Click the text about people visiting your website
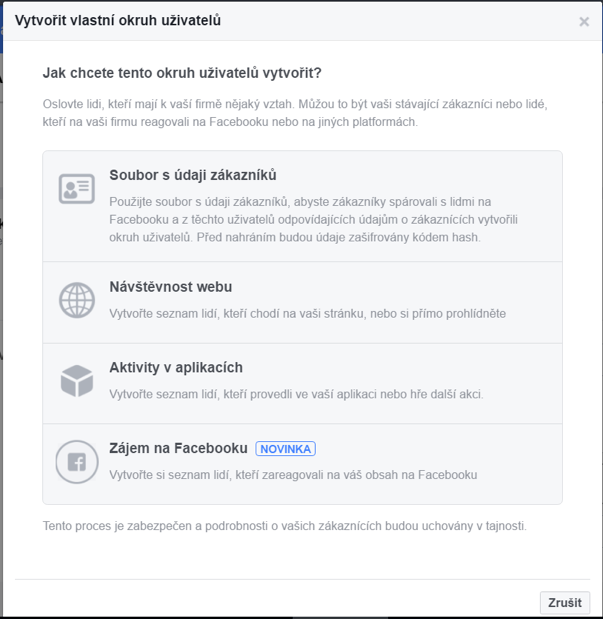This screenshot has width=603, height=619. [x=307, y=313]
